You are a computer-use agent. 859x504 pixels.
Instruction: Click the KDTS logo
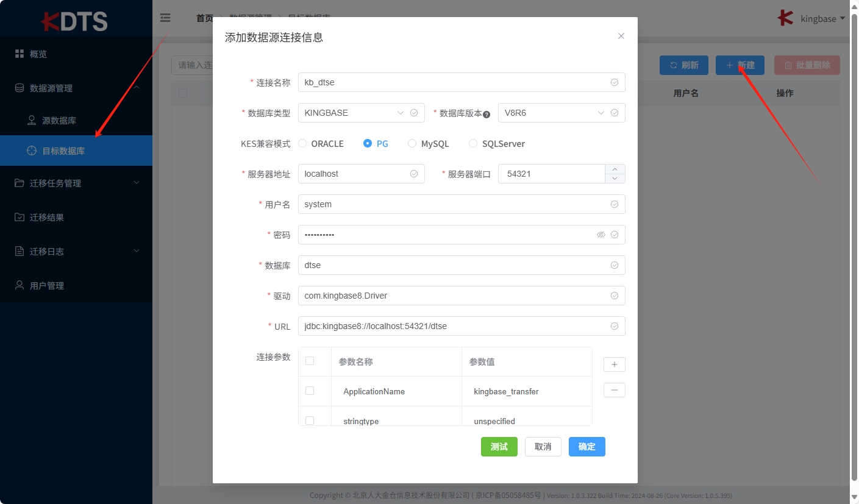click(74, 21)
